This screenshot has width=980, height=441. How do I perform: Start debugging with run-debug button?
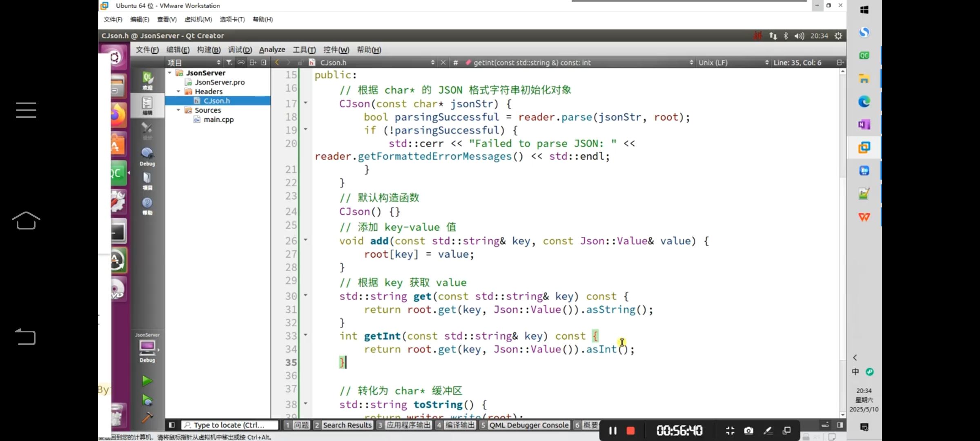[147, 400]
